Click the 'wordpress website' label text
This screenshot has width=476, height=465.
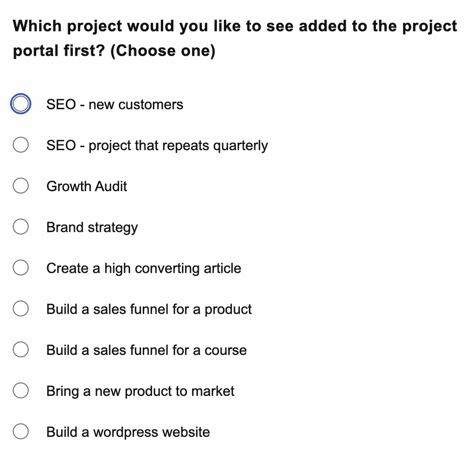point(151,432)
